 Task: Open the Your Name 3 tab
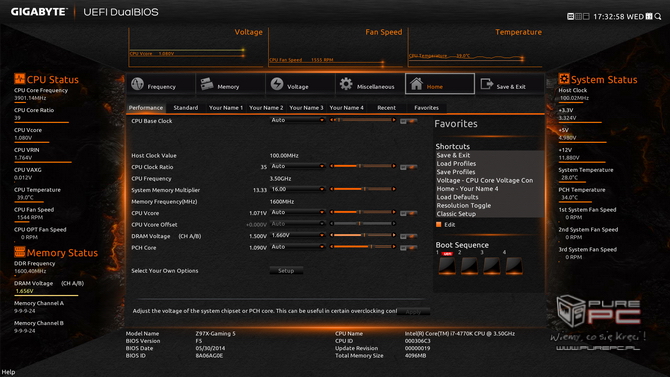(306, 108)
